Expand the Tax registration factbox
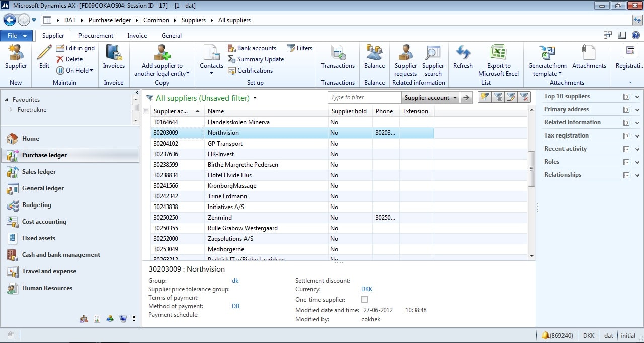Viewport: 644px width, 343px height. (637, 136)
